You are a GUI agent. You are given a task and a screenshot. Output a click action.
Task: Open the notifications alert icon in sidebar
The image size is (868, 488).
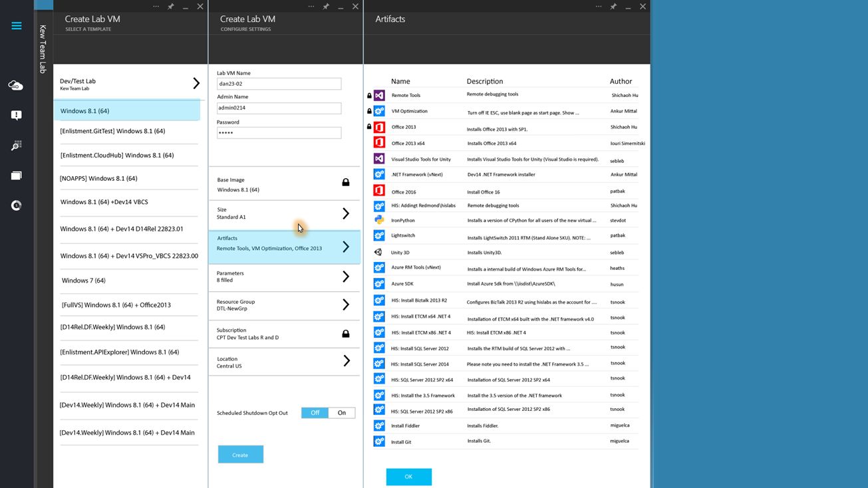pyautogui.click(x=17, y=115)
